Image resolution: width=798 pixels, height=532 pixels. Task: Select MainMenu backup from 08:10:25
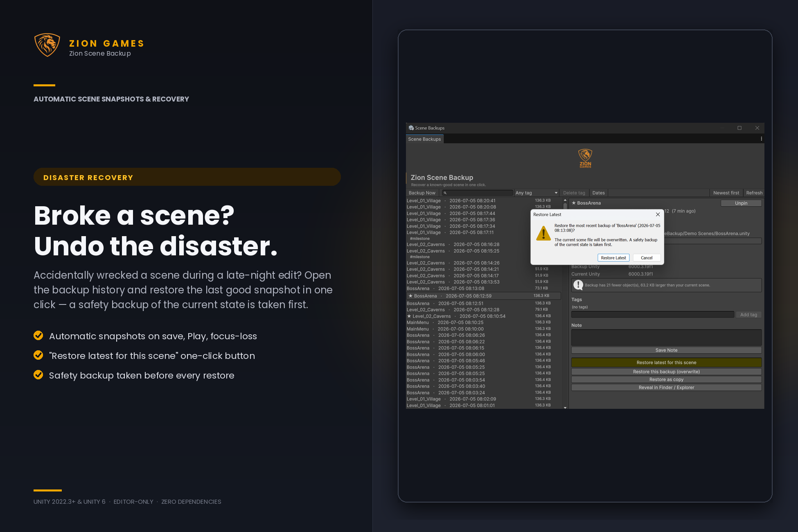[483, 322]
